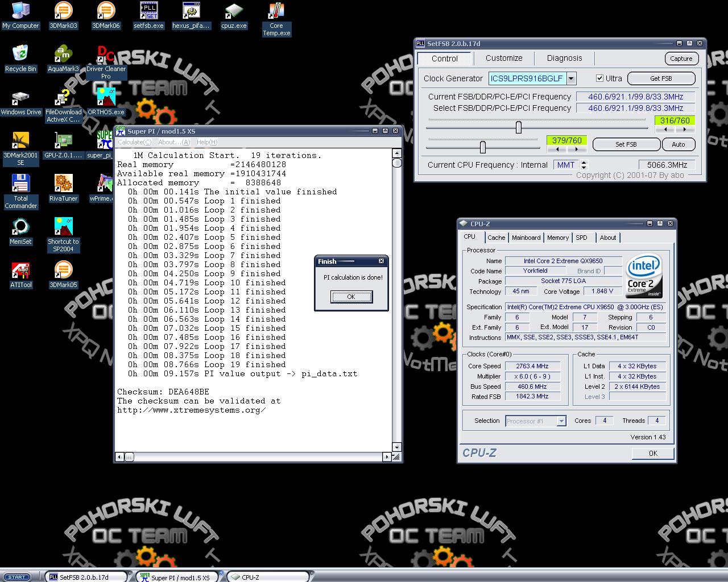This screenshot has height=582, width=728.
Task: Click OK in the CPU-Z window
Action: [653, 453]
